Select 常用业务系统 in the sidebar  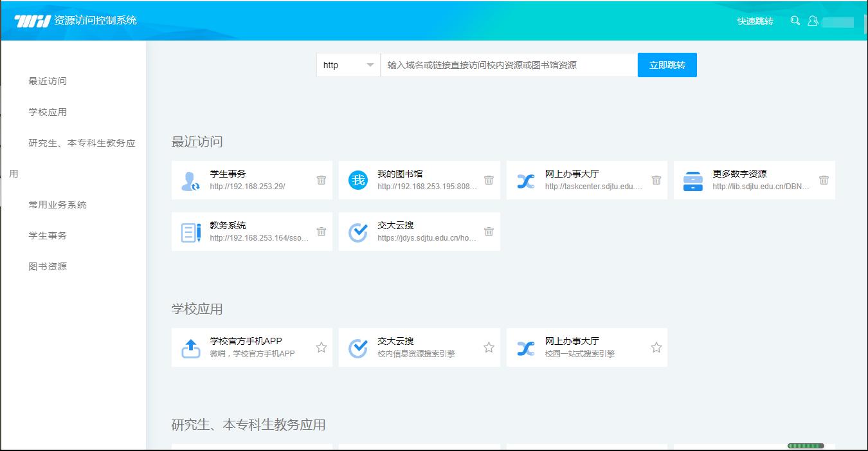point(57,205)
